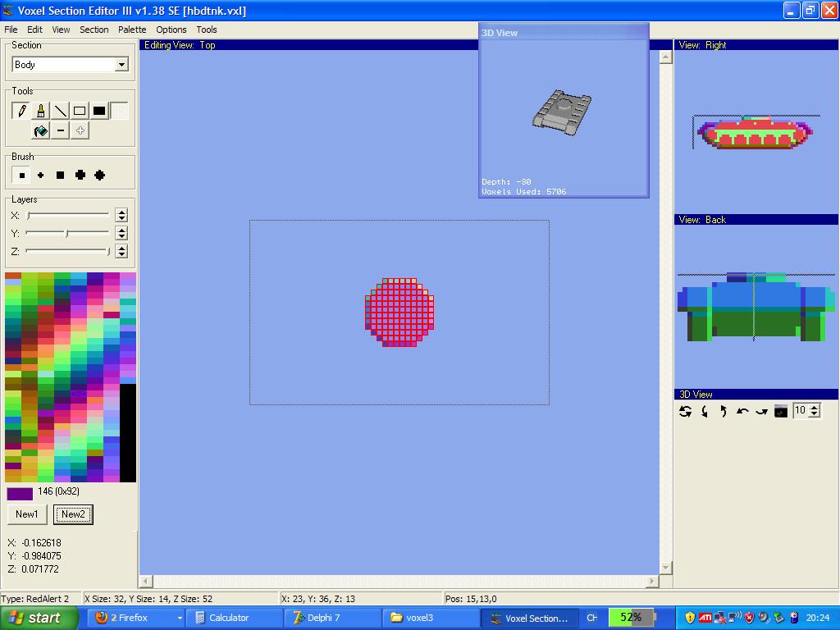Choose the large cross-shaped brush
The width and height of the screenshot is (840, 630).
pyautogui.click(x=80, y=176)
